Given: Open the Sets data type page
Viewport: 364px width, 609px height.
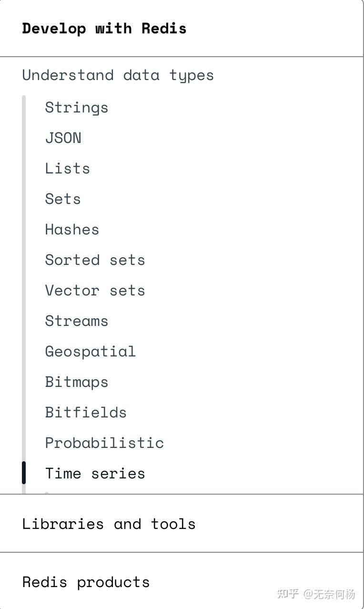Looking at the screenshot, I should pyautogui.click(x=62, y=199).
